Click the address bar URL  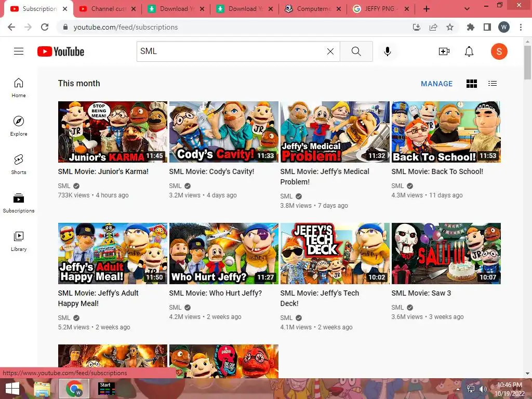126,27
